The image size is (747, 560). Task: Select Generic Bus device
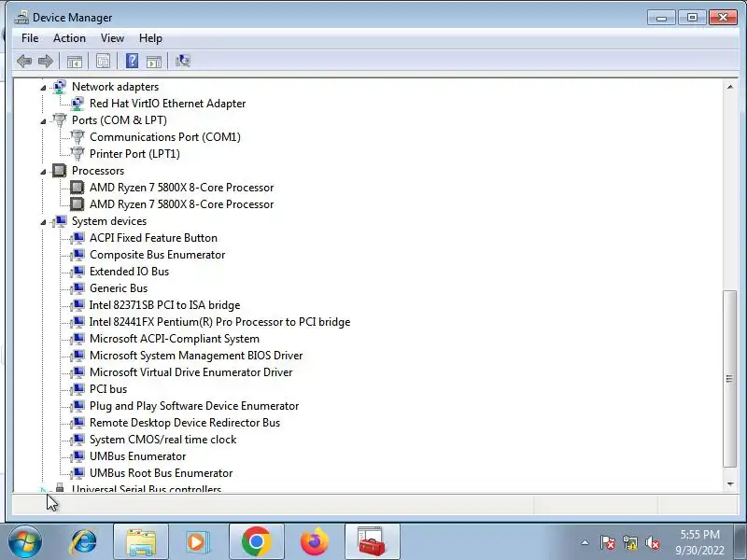pos(119,288)
